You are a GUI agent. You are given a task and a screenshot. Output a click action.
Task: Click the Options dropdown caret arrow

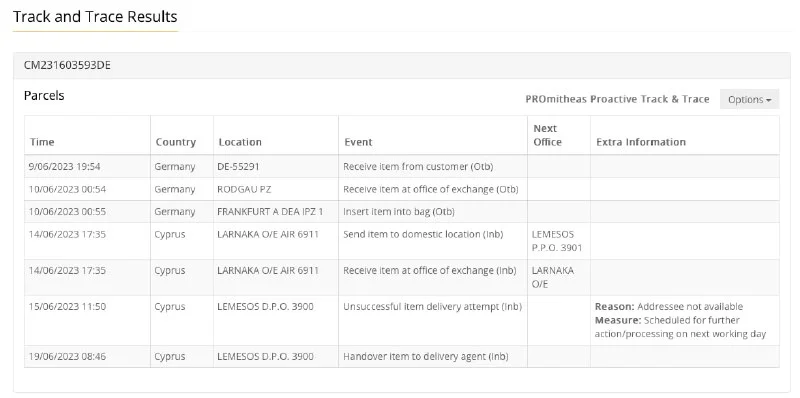tap(769, 100)
